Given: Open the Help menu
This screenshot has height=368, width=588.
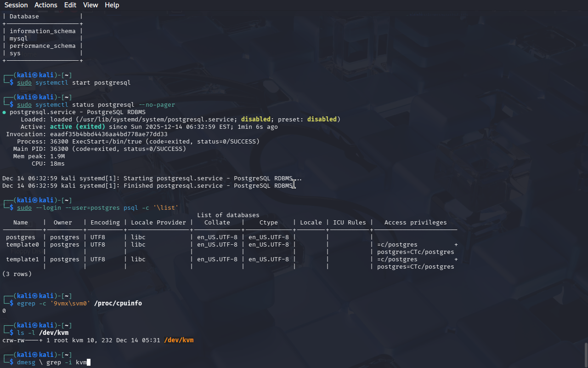Looking at the screenshot, I should [112, 5].
